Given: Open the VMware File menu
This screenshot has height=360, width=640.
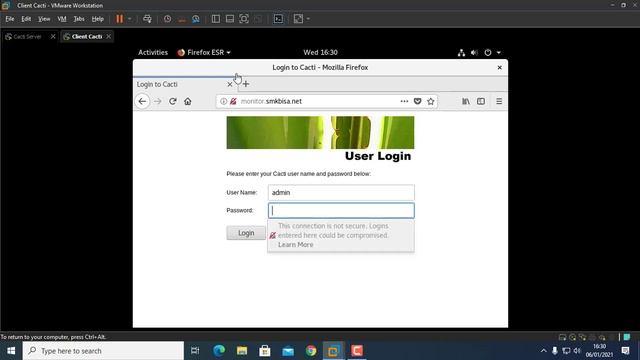Looking at the screenshot, I should pos(10,19).
